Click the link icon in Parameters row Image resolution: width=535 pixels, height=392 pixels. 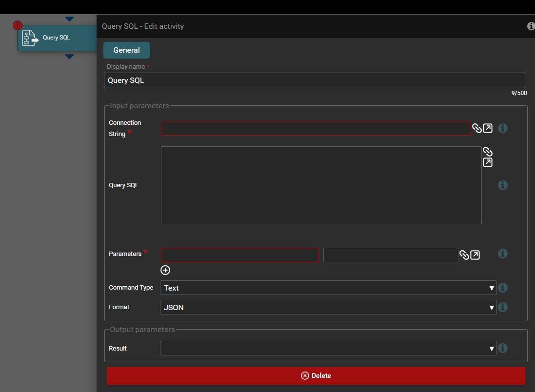464,255
